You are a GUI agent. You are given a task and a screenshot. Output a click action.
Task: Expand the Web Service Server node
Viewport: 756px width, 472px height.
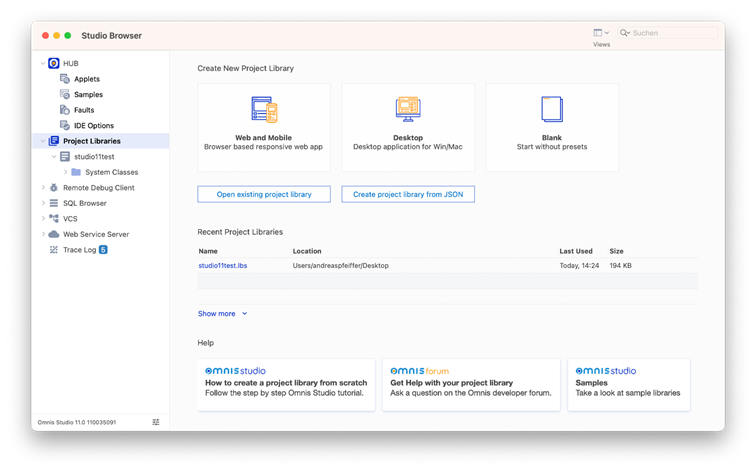tap(43, 234)
